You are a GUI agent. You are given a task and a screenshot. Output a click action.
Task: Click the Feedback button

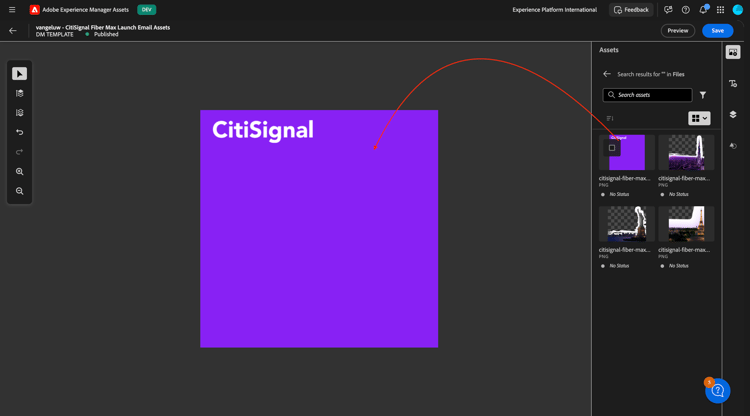[631, 10]
